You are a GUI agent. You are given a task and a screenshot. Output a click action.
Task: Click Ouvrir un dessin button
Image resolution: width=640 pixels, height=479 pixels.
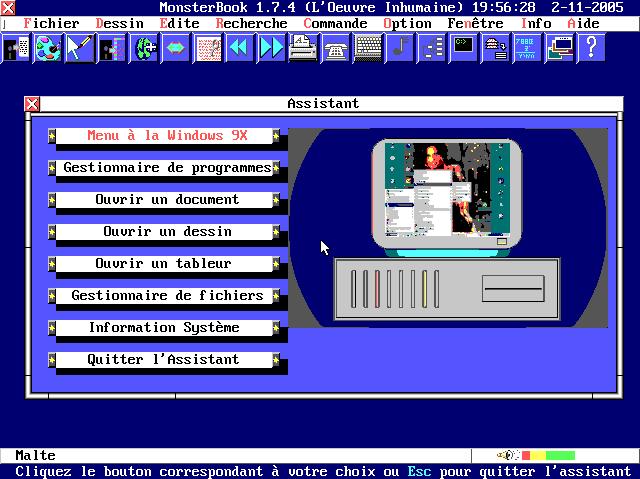tap(164, 231)
